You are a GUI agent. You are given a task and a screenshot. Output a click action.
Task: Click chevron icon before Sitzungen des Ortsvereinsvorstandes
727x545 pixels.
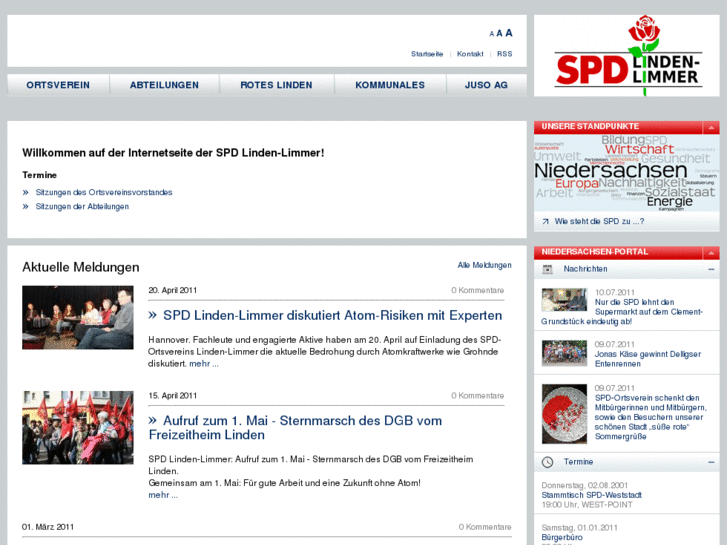coord(26,192)
